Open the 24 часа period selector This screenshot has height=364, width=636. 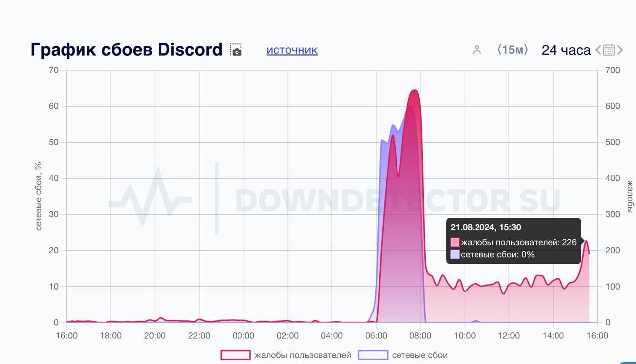point(566,49)
